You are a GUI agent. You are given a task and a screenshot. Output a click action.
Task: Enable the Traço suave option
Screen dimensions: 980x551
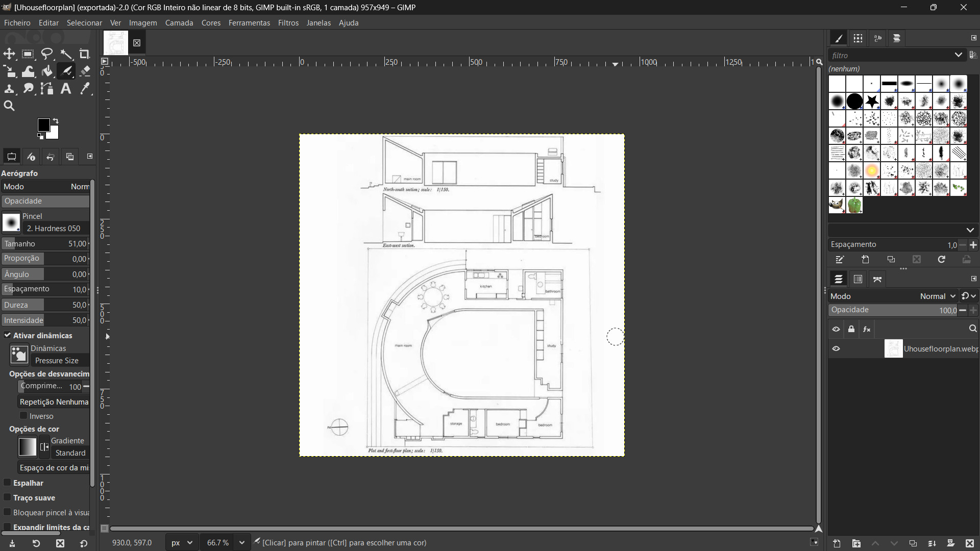coord(7,497)
